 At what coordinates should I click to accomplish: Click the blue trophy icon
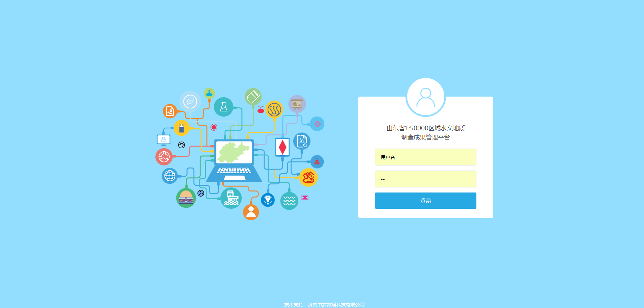(267, 200)
